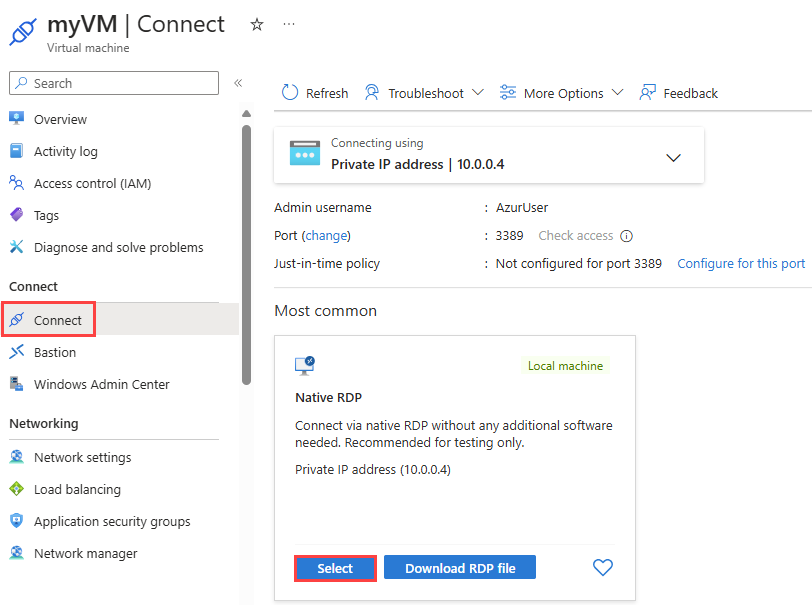The height and width of the screenshot is (605, 812).
Task: Expand the Private IP address connection chevron
Action: tap(673, 157)
